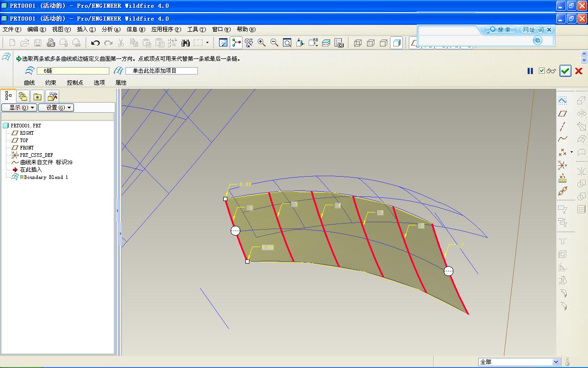This screenshot has width=588, height=368.
Task: Open the 视图 menu
Action: pyautogui.click(x=62, y=29)
